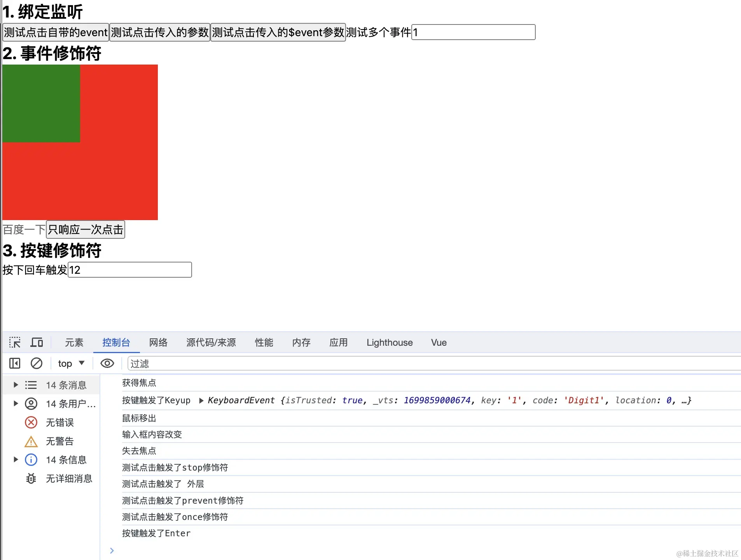Click the 测试点击自带的event button
The width and height of the screenshot is (741, 560).
(x=56, y=32)
